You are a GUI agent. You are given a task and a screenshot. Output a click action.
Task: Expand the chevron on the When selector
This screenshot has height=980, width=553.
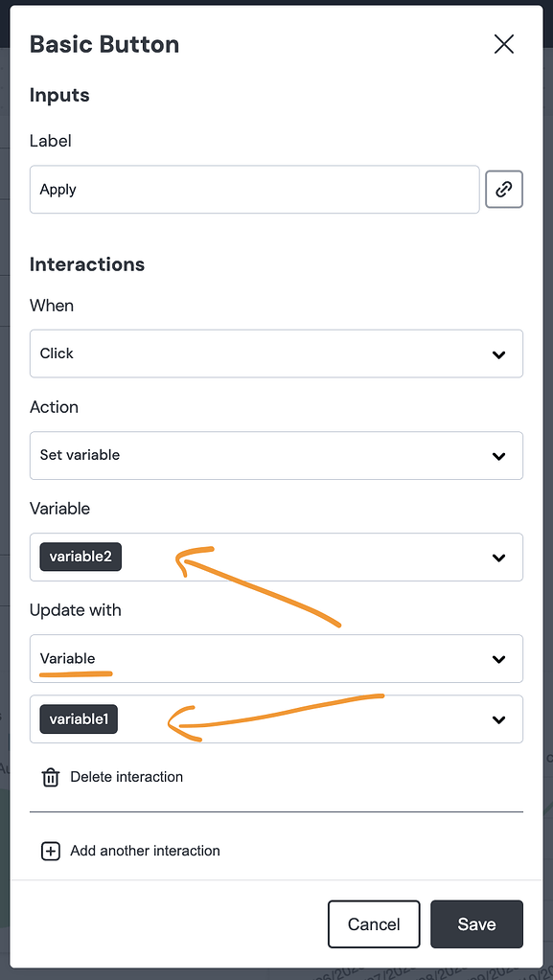coord(498,353)
